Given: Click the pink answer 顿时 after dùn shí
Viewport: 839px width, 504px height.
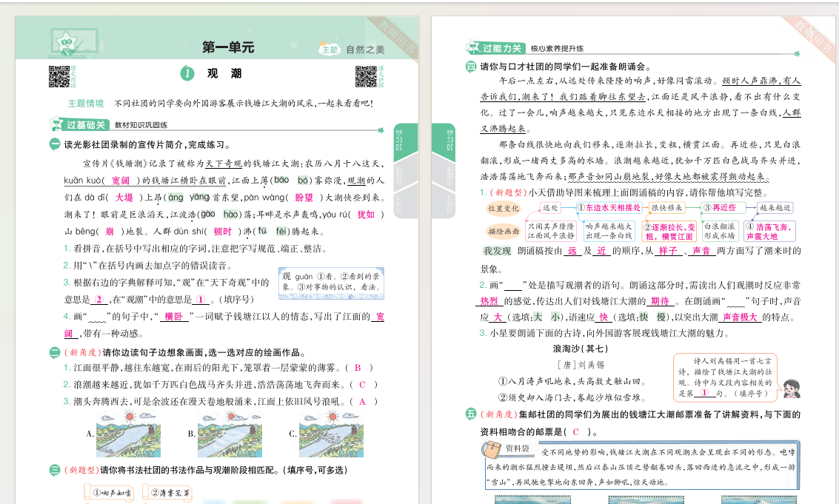Looking at the screenshot, I should 223,232.
